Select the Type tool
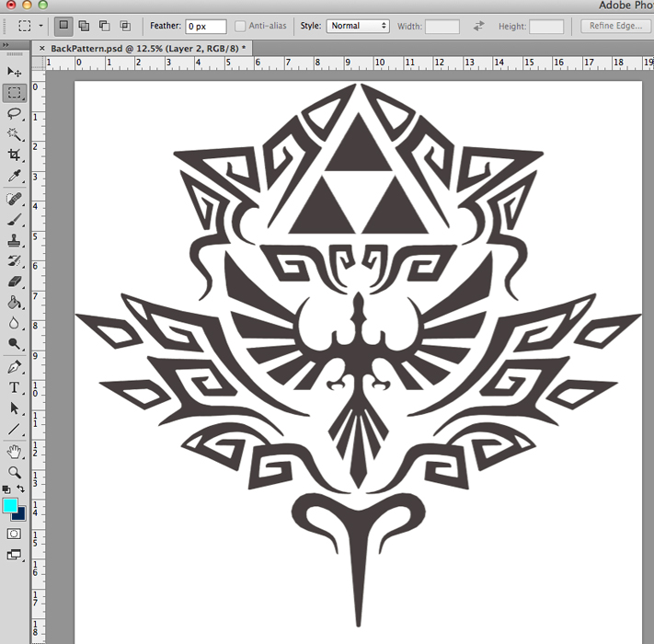The image size is (654, 644). pos(14,387)
